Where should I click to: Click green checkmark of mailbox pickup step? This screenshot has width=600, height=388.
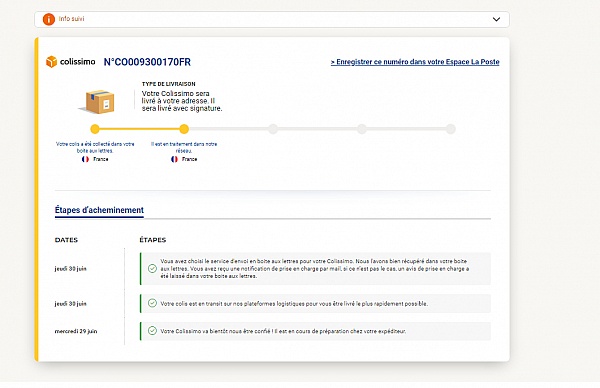coord(152,269)
